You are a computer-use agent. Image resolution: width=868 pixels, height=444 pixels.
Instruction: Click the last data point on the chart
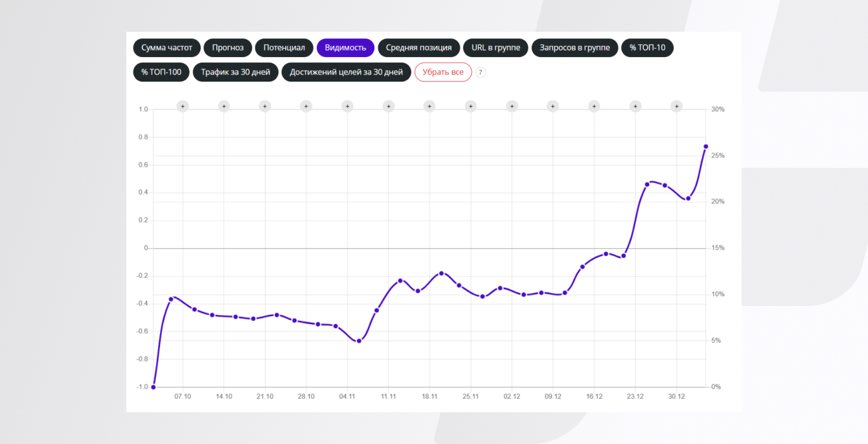705,146
